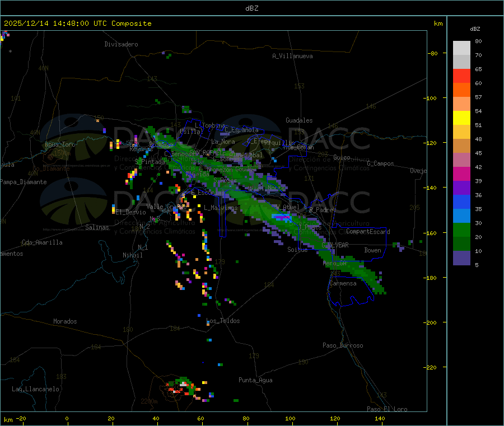Click the Guico place label
This screenshot has width=504, height=426.
[342, 157]
